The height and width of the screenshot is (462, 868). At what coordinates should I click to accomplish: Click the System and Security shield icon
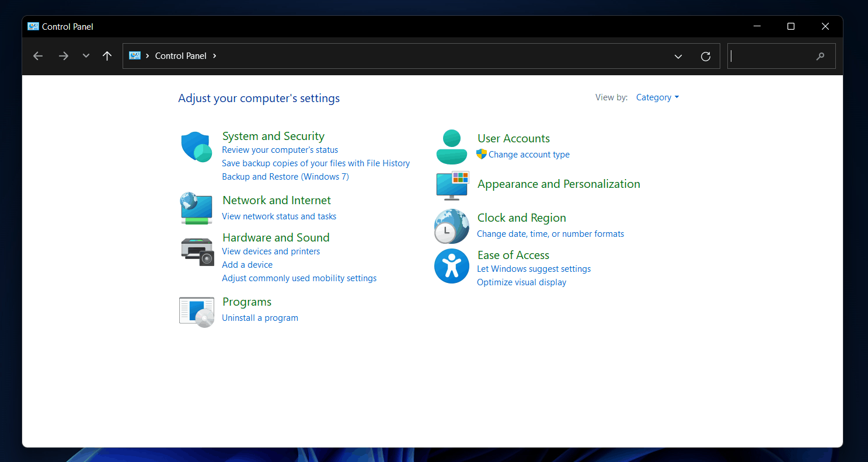pos(196,147)
